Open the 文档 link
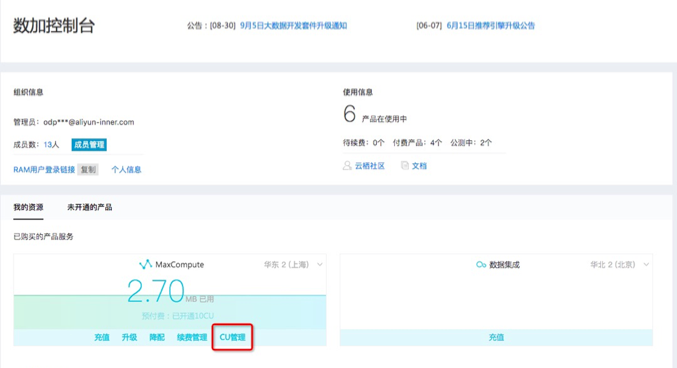Viewport: 677px width, 368px height. pos(419,166)
